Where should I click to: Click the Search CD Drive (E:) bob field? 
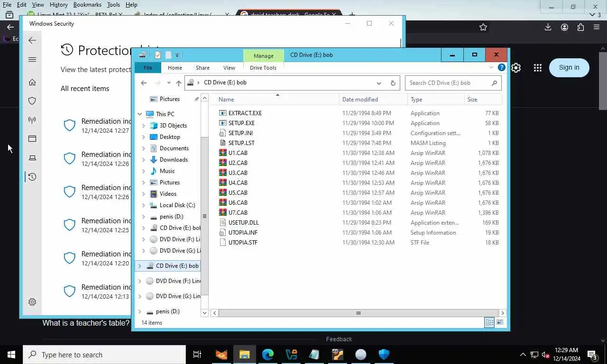453,83
